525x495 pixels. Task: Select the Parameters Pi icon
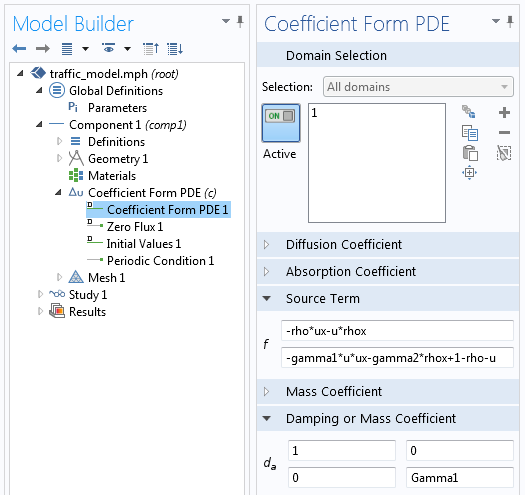tap(73, 107)
